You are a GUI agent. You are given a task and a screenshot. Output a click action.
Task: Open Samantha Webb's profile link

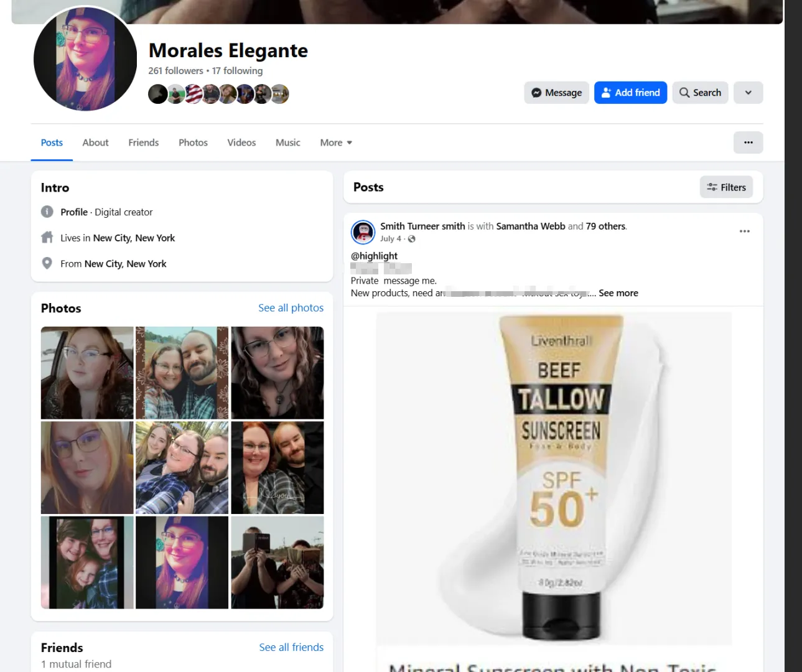531,226
